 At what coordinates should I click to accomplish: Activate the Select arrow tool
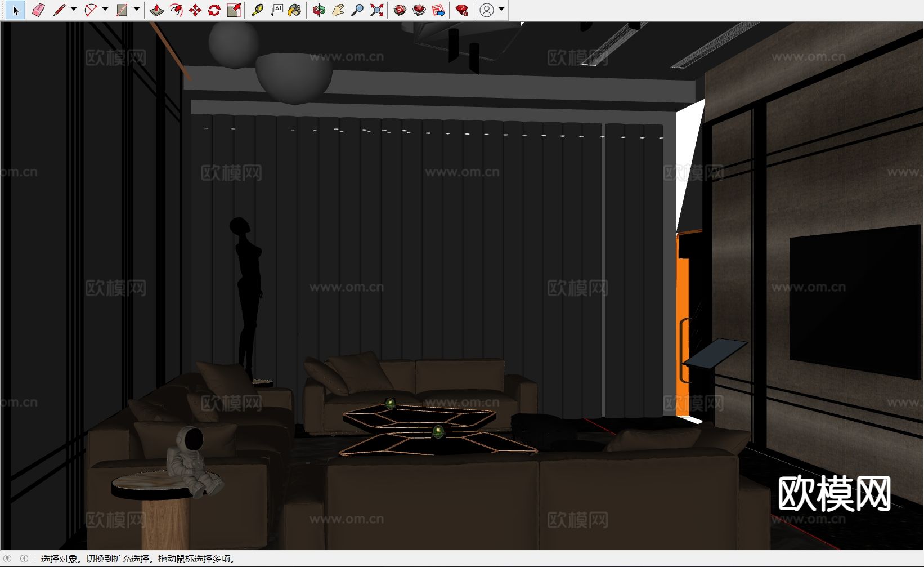pyautogui.click(x=15, y=10)
